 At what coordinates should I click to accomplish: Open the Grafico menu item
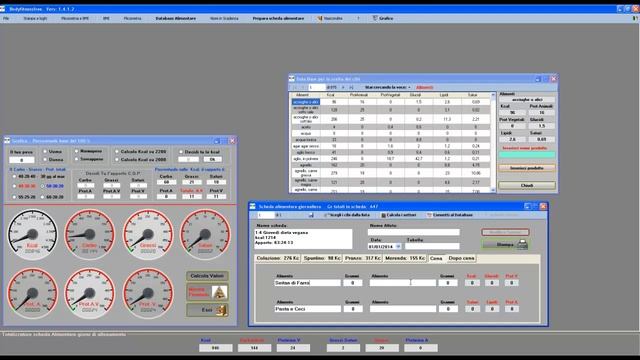coord(382,18)
